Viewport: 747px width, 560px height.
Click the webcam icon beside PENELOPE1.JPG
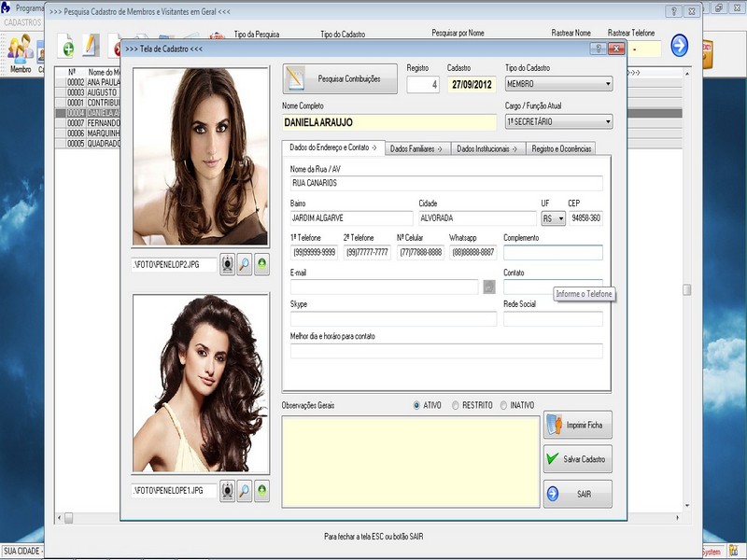(227, 491)
